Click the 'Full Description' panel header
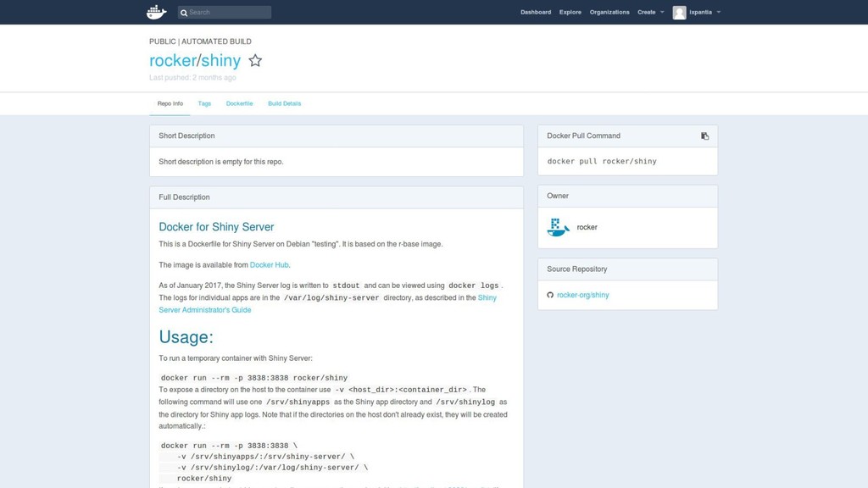Viewport: 868px width, 488px height. point(337,197)
